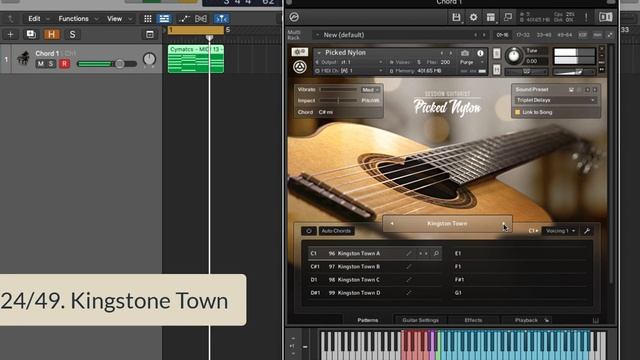Click the pencil icon on Kingston Town B row
The height and width of the screenshot is (360, 640).
click(409, 267)
